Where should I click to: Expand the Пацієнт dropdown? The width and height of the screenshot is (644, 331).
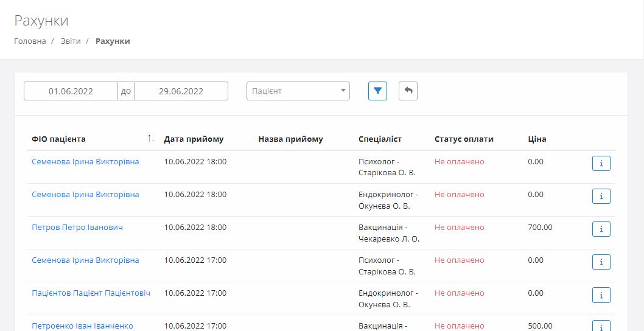[298, 91]
